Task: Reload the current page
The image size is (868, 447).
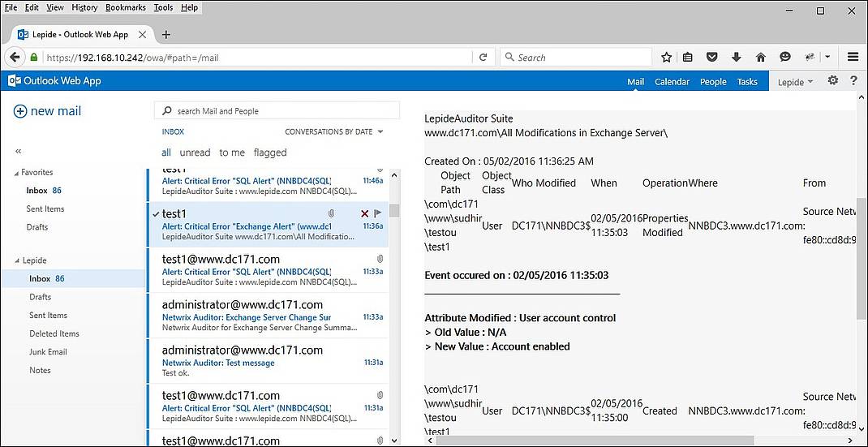Action: coord(483,58)
